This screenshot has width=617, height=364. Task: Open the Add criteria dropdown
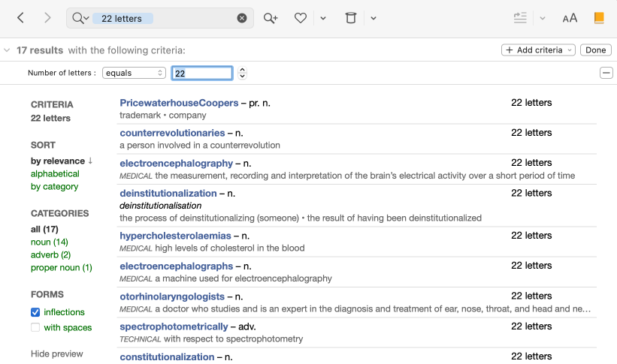tap(538, 50)
